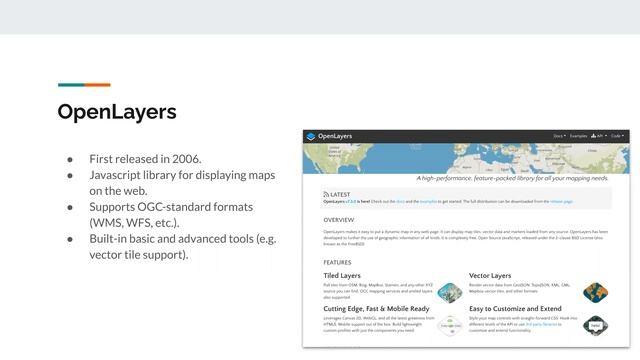The width and height of the screenshot is (640, 360).
Task: Click the Cutting Edge feature diamond icon
Action: pos(450,326)
